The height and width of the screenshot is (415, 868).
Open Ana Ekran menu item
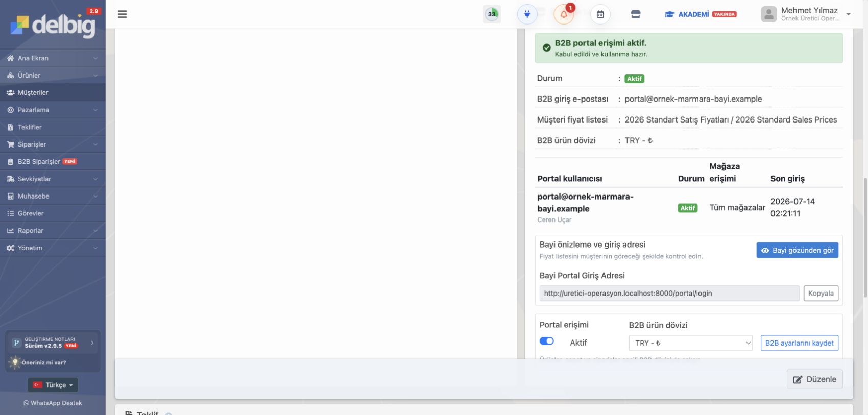pos(53,58)
